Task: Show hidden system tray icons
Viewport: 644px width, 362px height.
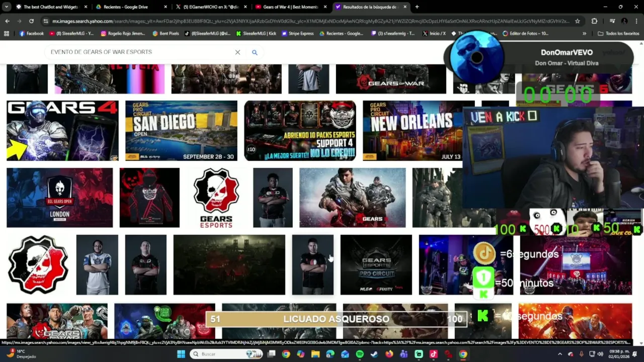Action: [x=560, y=354]
